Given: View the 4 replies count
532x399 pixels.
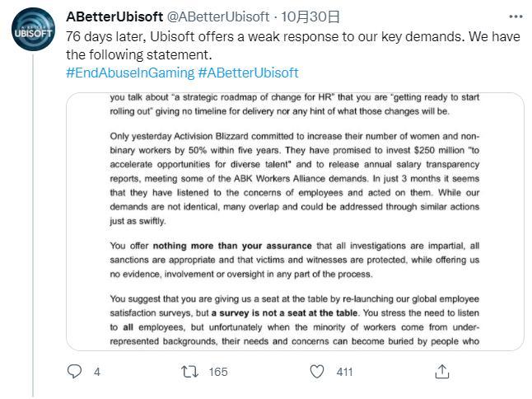Looking at the screenshot, I should [97, 372].
